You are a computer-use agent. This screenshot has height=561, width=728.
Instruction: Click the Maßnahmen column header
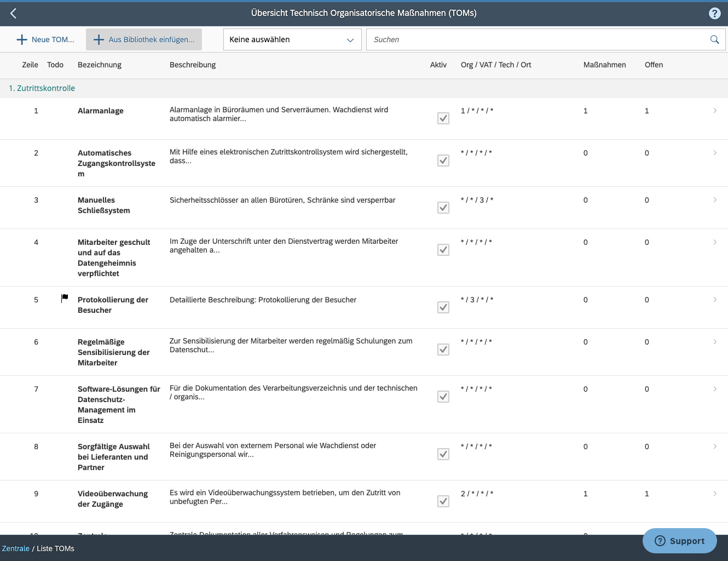pos(604,65)
